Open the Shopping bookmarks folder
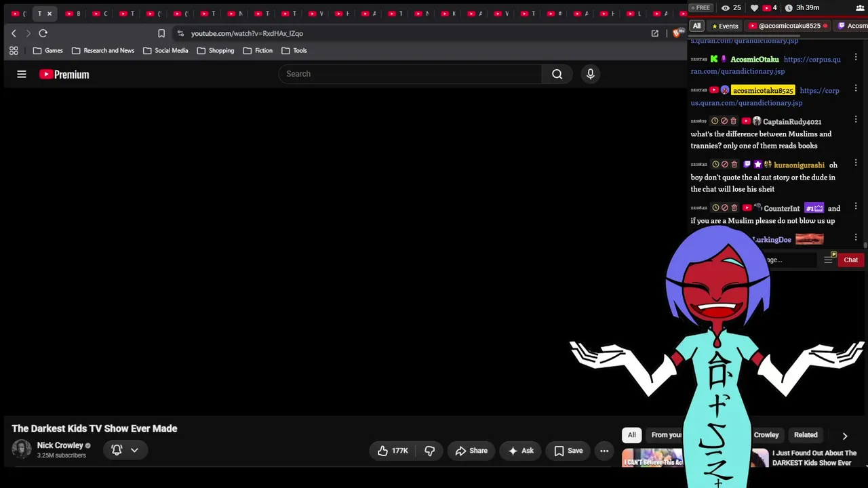Image resolution: width=868 pixels, height=488 pixels. [215, 51]
